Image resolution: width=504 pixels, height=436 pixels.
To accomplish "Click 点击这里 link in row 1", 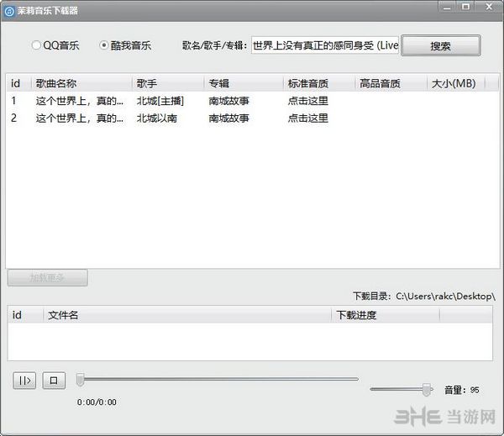I will click(x=308, y=101).
